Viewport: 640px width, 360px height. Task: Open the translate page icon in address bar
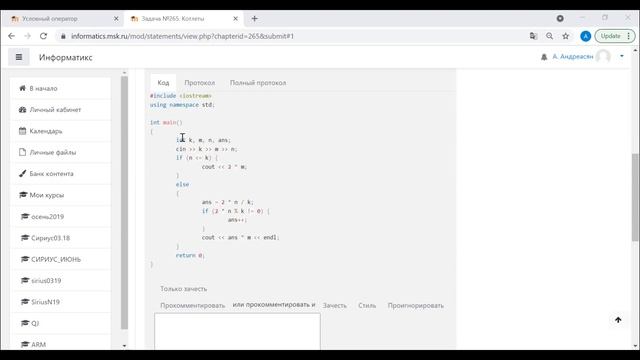pyautogui.click(x=533, y=36)
